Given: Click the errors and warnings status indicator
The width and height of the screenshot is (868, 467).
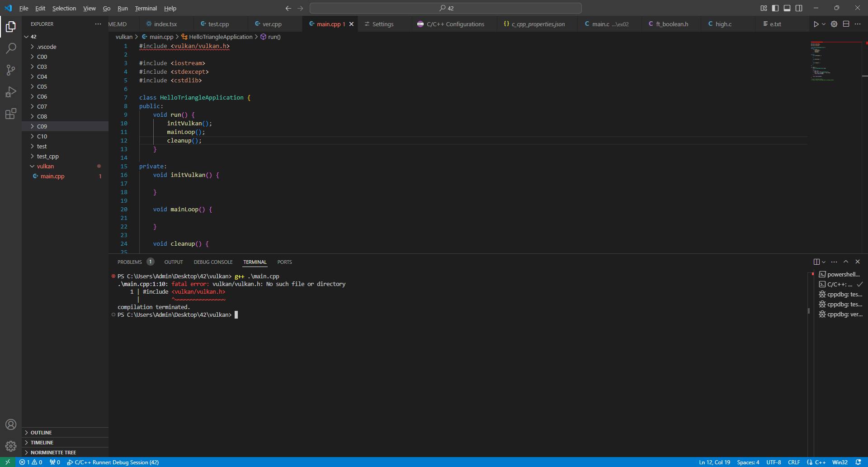Looking at the screenshot, I should 31,462.
